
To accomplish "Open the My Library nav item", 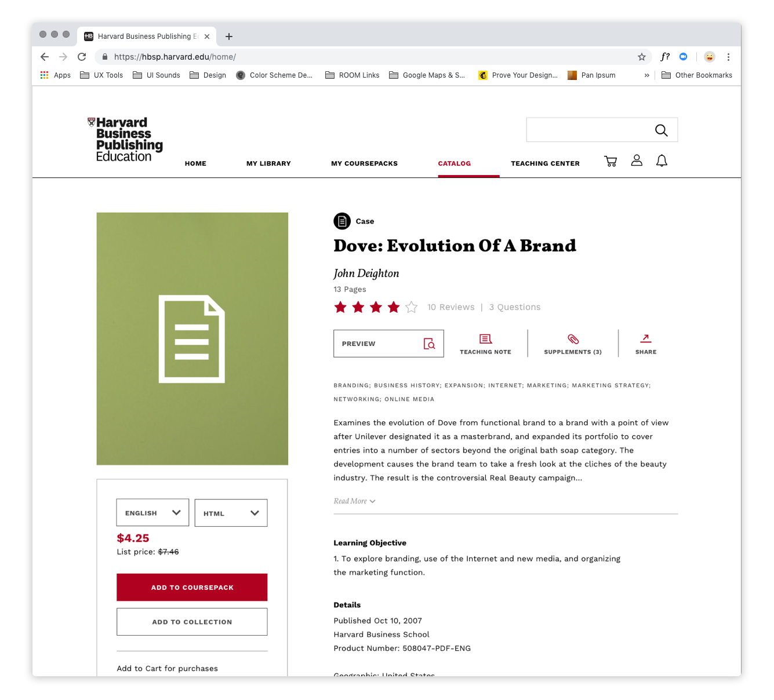I will [x=268, y=163].
